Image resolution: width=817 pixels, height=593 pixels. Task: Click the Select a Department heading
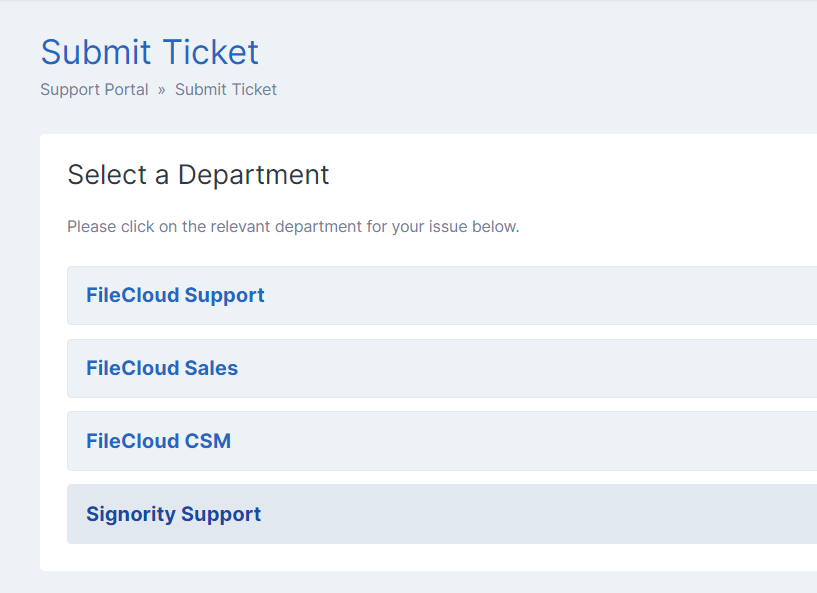pyautogui.click(x=198, y=174)
